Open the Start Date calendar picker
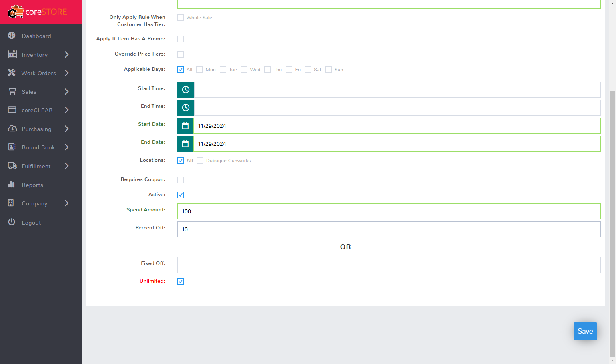 pos(185,126)
